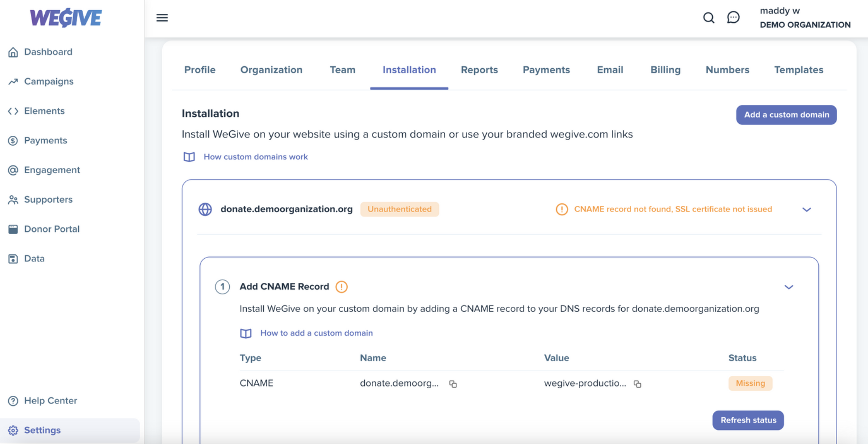Click the Engagement at-sign icon
The width and height of the screenshot is (868, 444).
click(13, 170)
